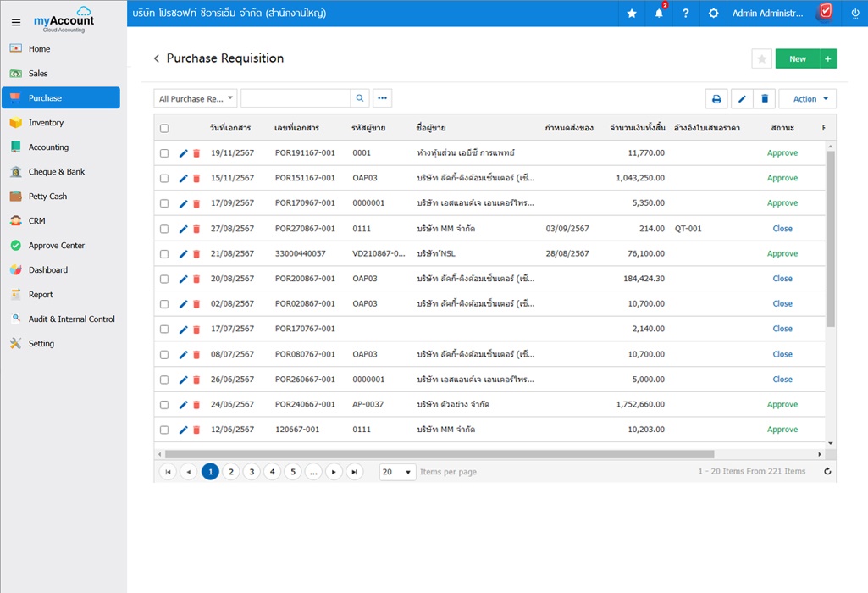Click amount 1,752,660.00 cell
868x593 pixels.
(x=640, y=404)
